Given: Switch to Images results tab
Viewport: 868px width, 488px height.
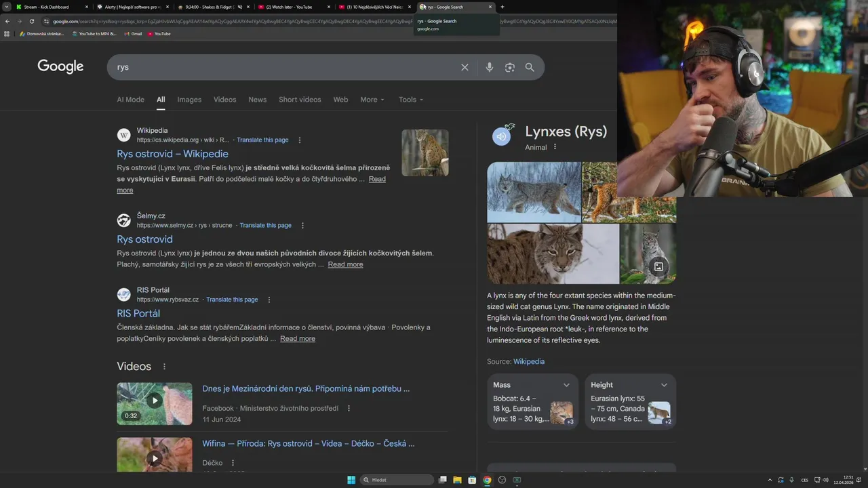Looking at the screenshot, I should coord(189,100).
